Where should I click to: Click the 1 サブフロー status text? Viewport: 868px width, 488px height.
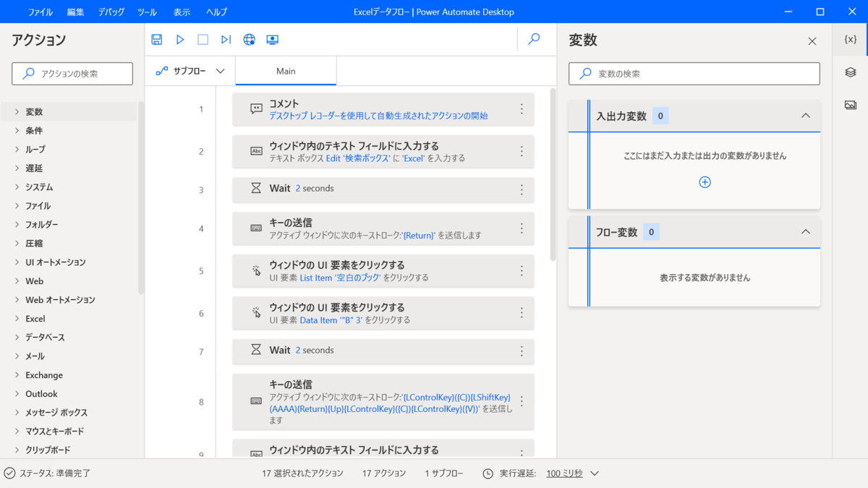(x=444, y=474)
